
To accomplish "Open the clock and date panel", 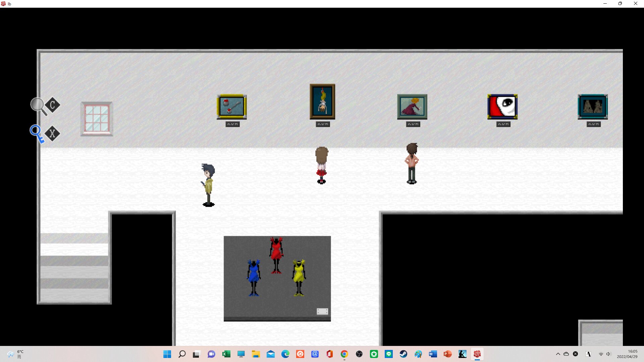I will (627, 354).
